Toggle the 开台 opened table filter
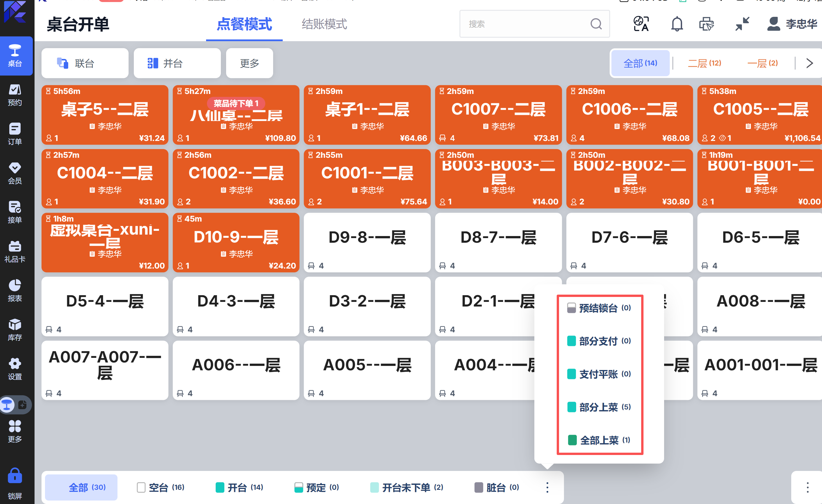Image resolution: width=822 pixels, height=504 pixels. (x=239, y=487)
